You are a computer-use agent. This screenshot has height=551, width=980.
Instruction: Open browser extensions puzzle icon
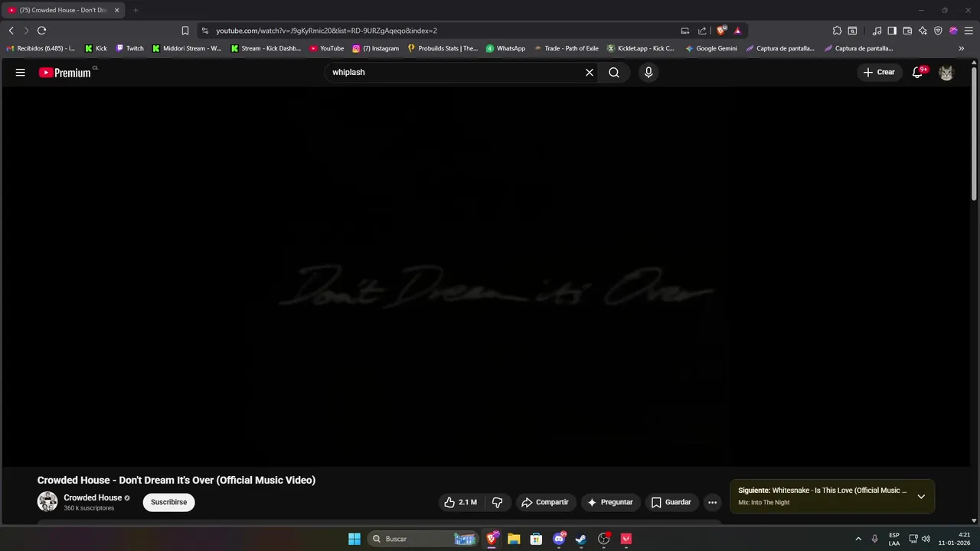coord(837,31)
